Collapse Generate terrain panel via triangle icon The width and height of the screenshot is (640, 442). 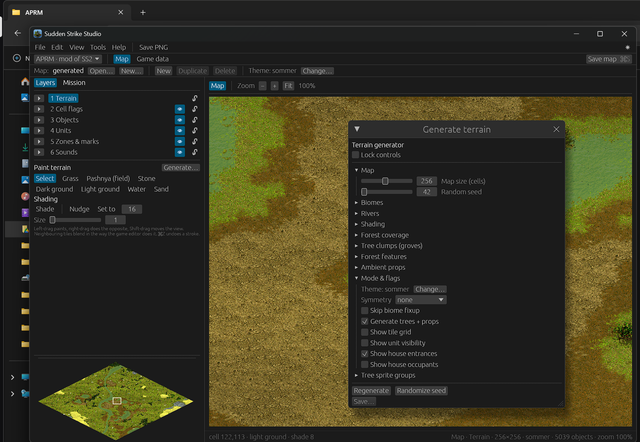[357, 129]
